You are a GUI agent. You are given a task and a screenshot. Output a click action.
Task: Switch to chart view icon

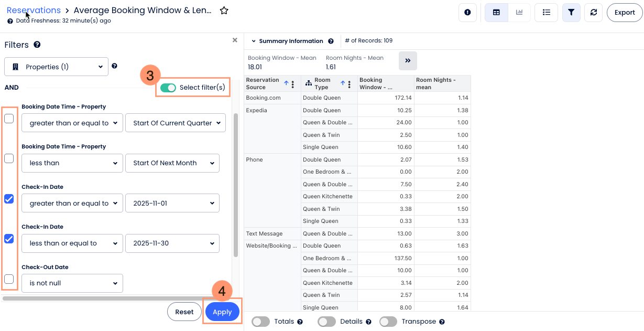[519, 13]
